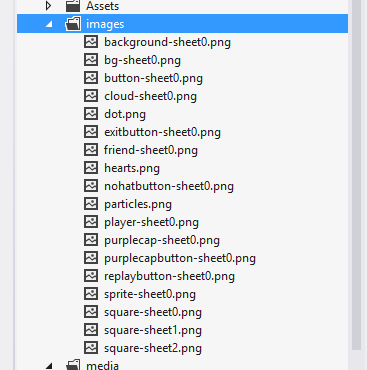
Task: Click the image icon next to particles.png
Action: coord(91,204)
